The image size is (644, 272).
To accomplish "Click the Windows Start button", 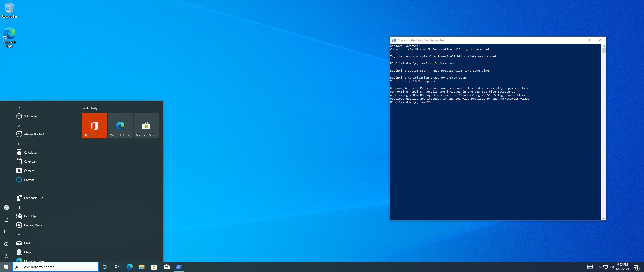I will (6, 267).
